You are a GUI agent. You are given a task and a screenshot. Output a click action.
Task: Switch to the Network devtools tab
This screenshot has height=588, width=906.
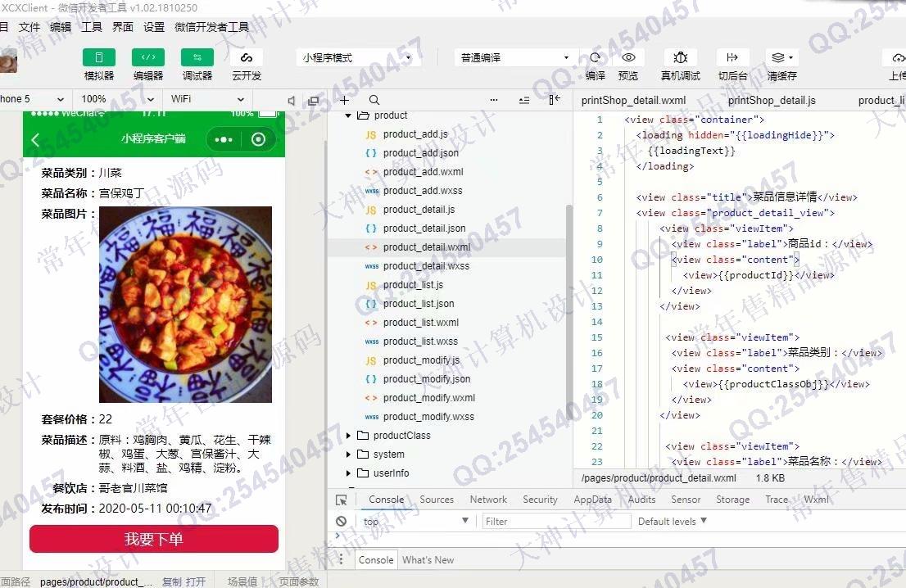tap(488, 500)
